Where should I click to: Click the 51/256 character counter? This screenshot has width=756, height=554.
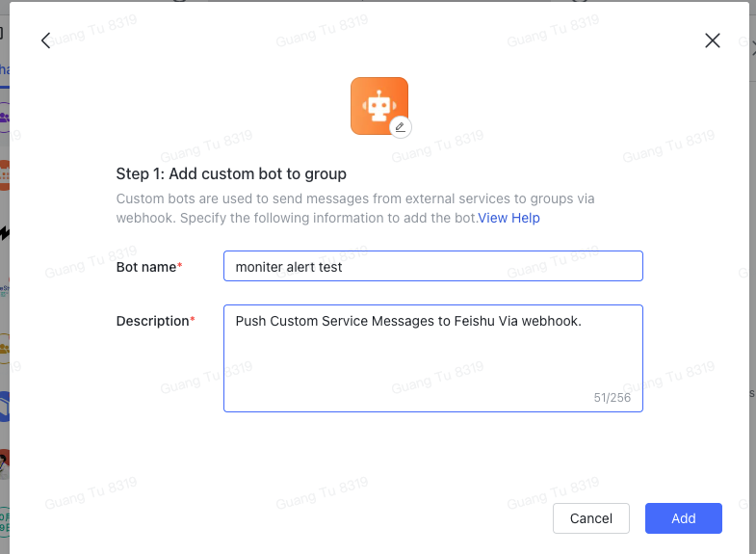(x=612, y=398)
